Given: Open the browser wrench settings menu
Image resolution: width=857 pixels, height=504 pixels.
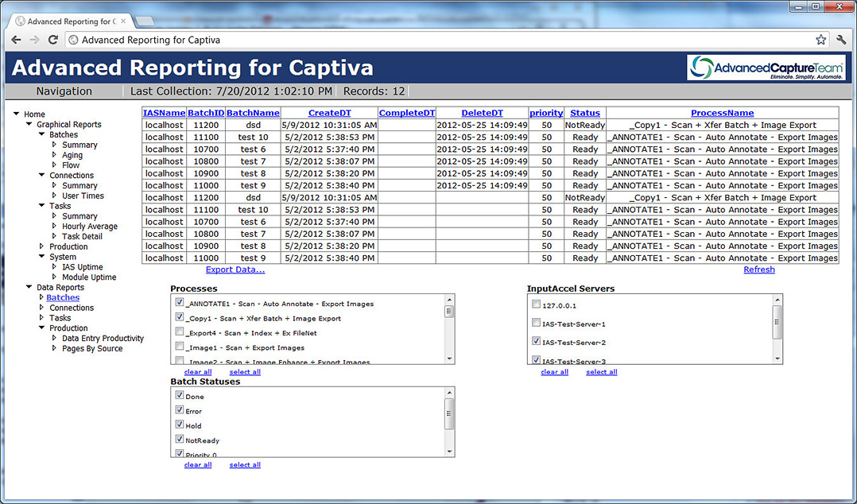Looking at the screenshot, I should point(842,40).
